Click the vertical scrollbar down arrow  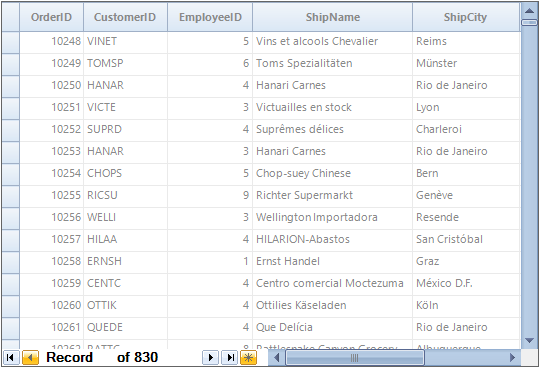coord(529,340)
